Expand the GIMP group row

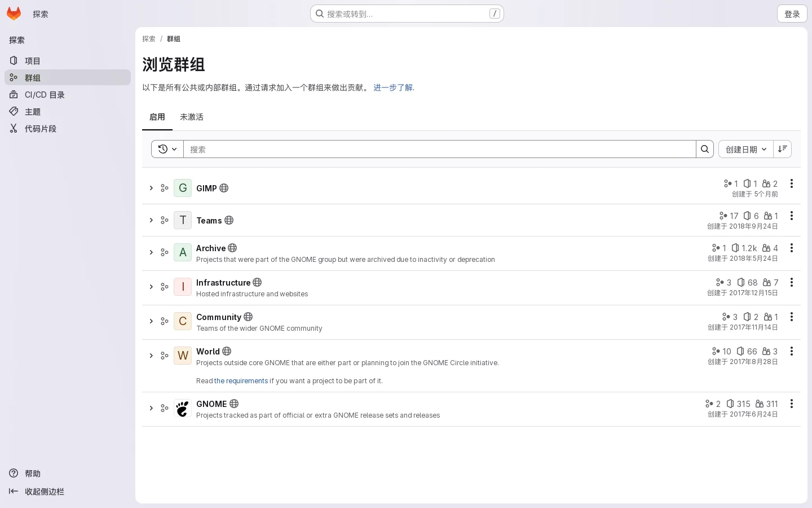click(x=151, y=188)
